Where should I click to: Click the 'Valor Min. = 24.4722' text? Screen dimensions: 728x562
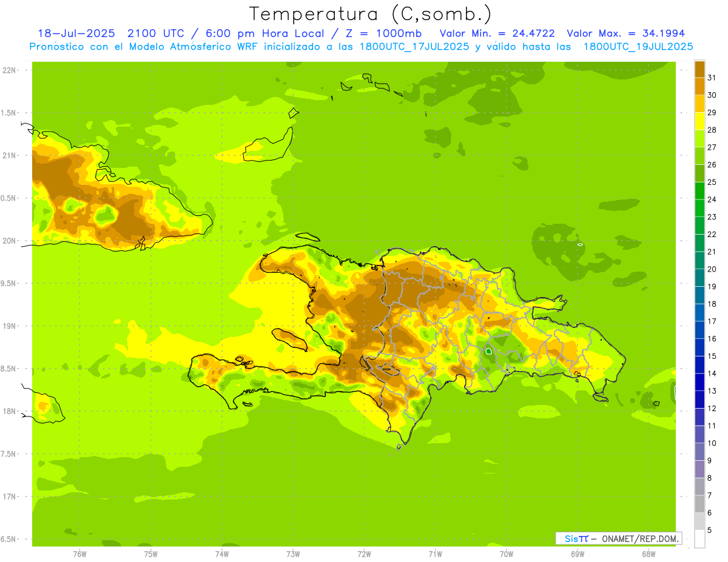click(x=497, y=33)
